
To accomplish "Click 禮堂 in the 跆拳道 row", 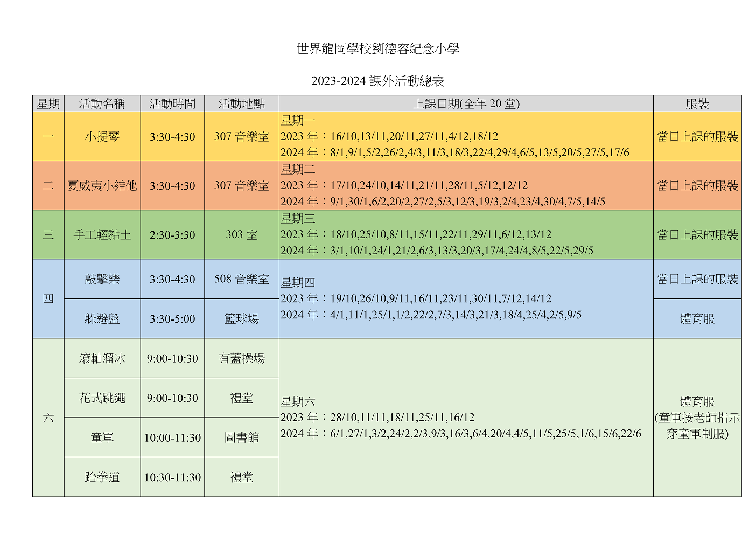I will pos(242,477).
